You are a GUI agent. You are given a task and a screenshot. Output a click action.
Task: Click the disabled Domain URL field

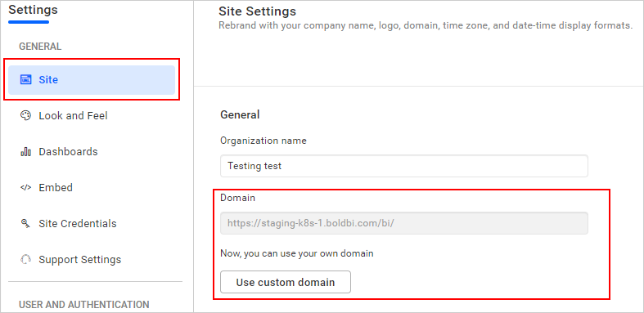tap(404, 223)
